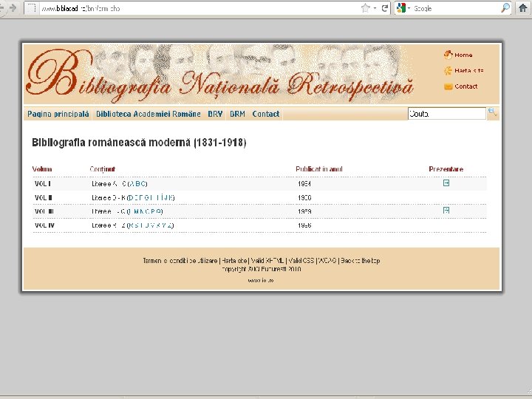Open Valid XHTML link in footer
Image resolution: width=532 pixels, height=399 pixels.
coord(267,261)
